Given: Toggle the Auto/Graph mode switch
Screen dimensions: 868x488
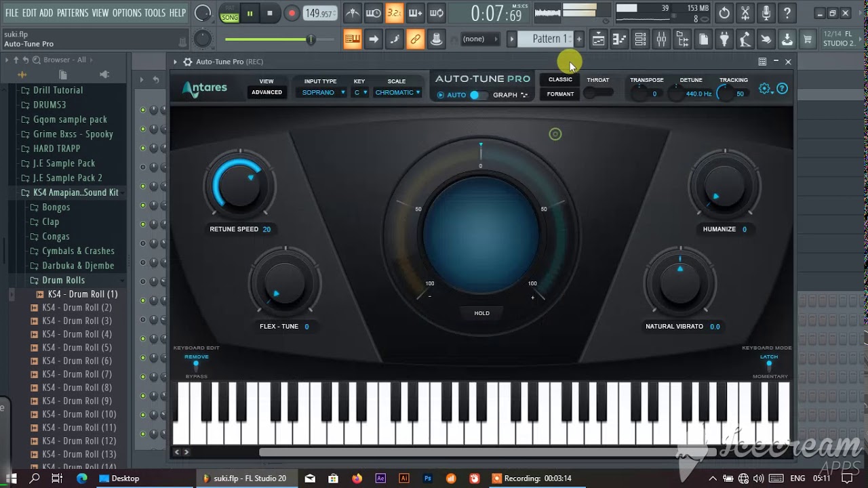Looking at the screenshot, I should click(478, 95).
